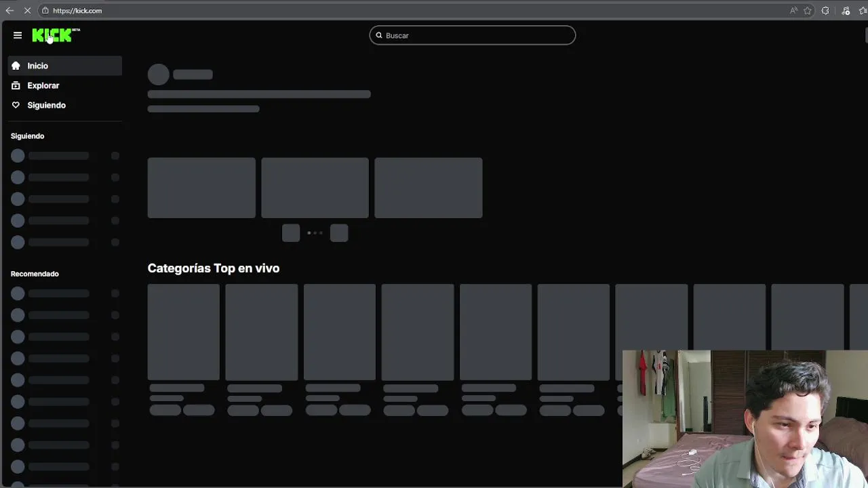
Task: Focus the Buscar search field
Action: pyautogui.click(x=473, y=35)
